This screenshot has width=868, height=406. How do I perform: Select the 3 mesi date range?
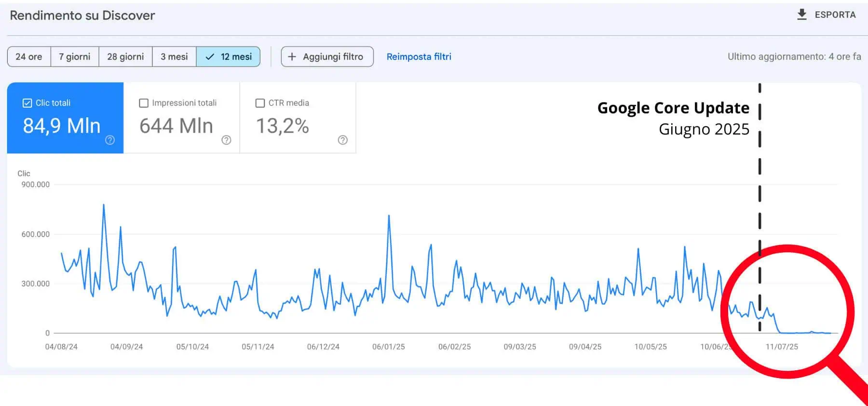(174, 56)
